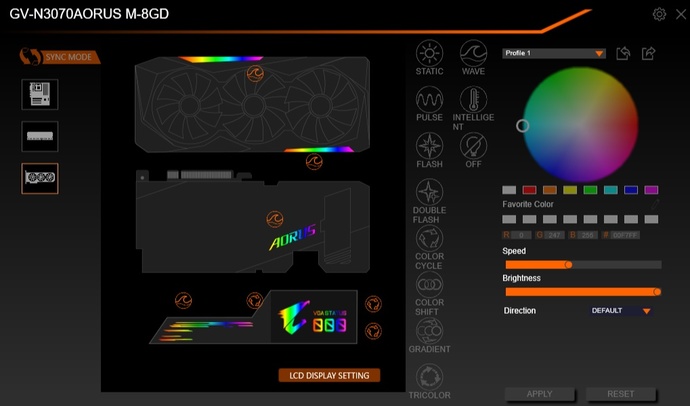This screenshot has width=690, height=406.
Task: Open LCD Display Setting
Action: pyautogui.click(x=329, y=375)
